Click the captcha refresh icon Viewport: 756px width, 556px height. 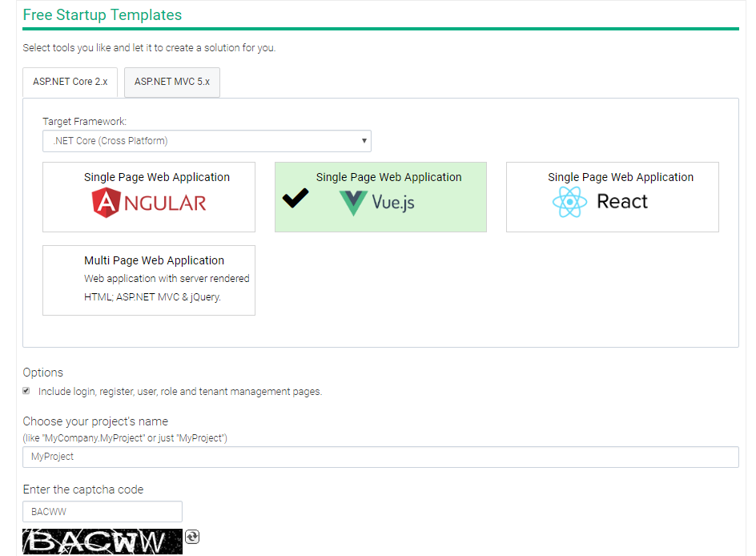192,537
